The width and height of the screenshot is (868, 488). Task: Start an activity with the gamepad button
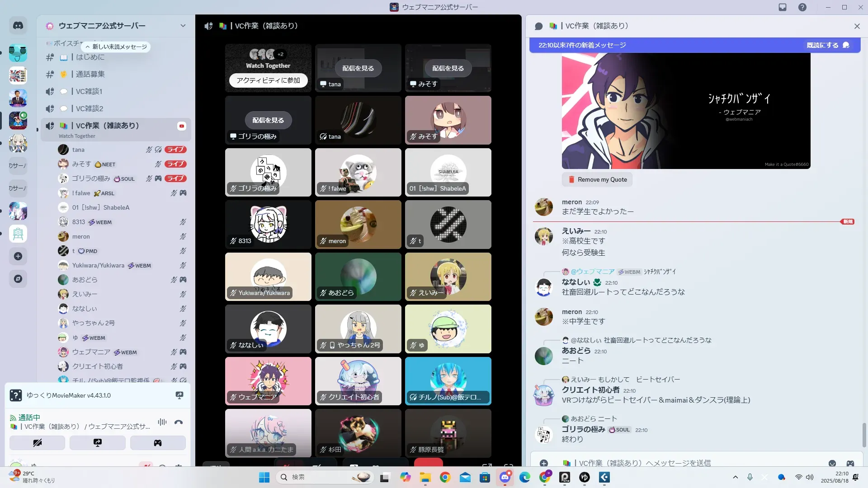(157, 443)
